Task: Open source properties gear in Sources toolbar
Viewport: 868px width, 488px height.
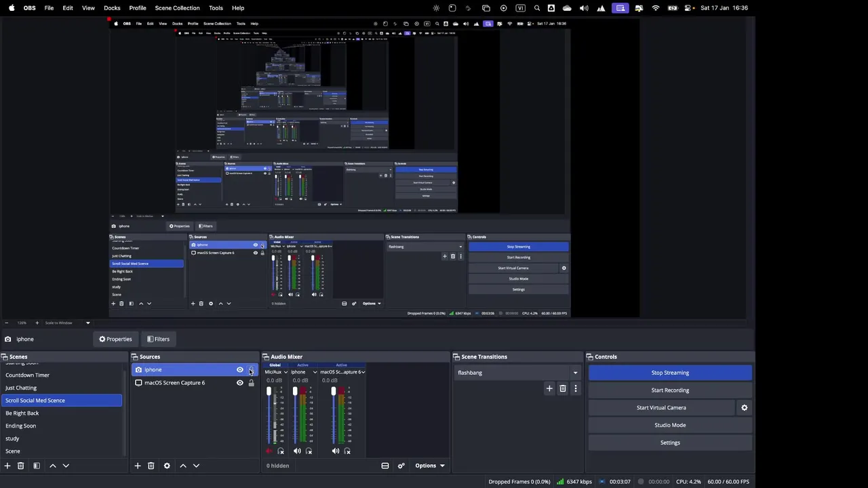Action: click(167, 466)
